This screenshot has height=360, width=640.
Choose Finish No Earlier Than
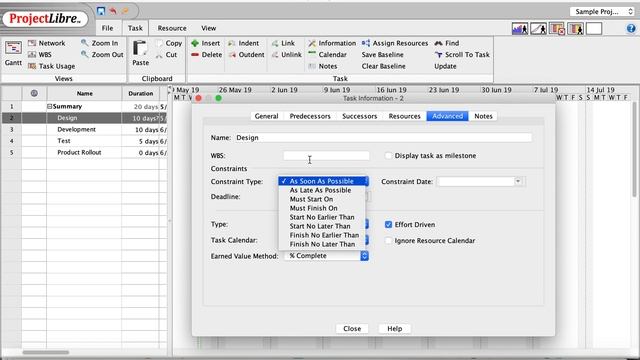(x=324, y=235)
